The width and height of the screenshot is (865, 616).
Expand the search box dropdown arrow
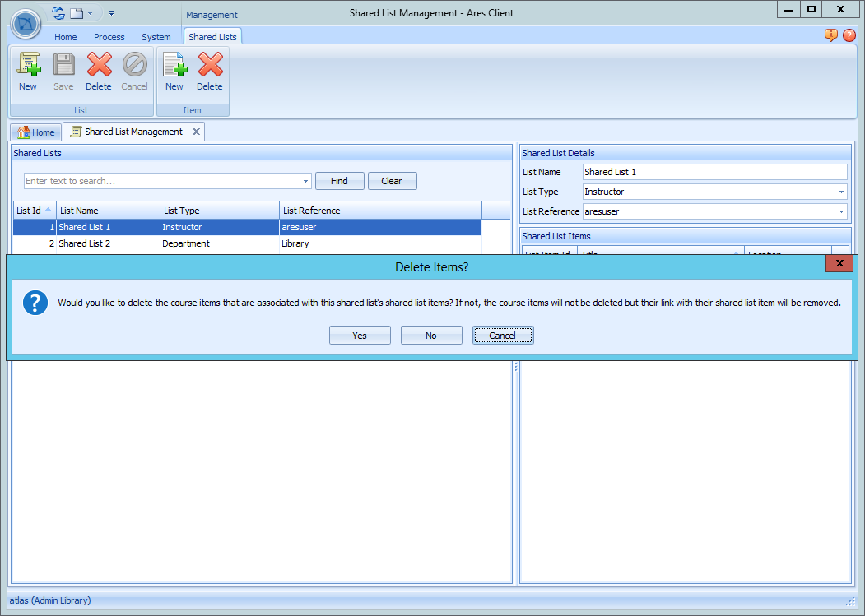click(x=305, y=180)
